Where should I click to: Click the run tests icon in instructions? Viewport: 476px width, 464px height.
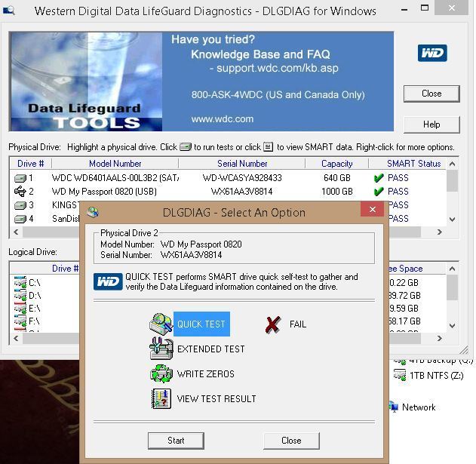click(186, 147)
